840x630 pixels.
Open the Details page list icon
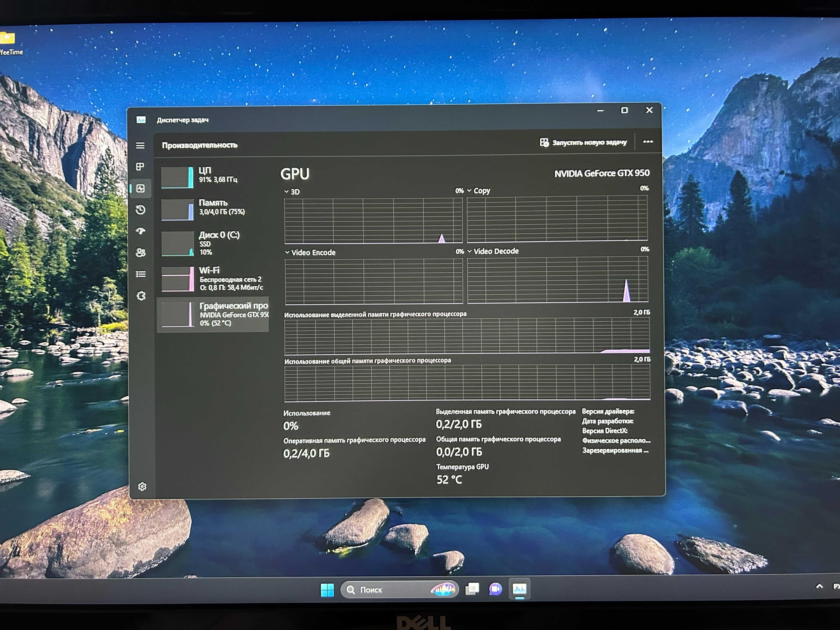141,274
